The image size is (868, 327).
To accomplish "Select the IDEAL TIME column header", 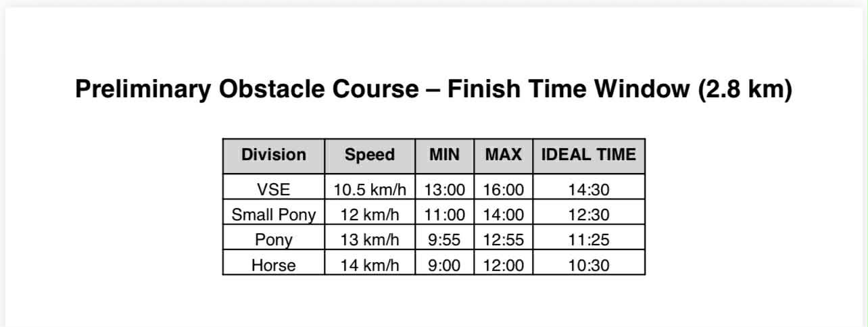I will [589, 155].
